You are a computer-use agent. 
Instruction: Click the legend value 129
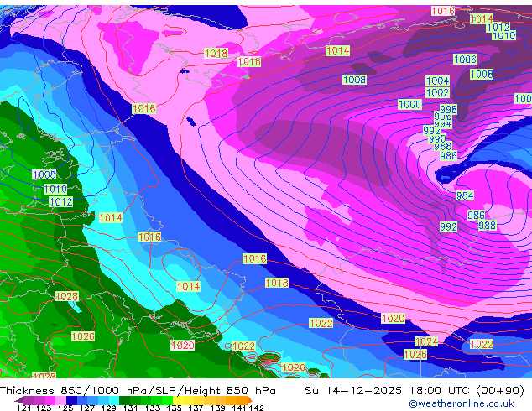(109, 408)
